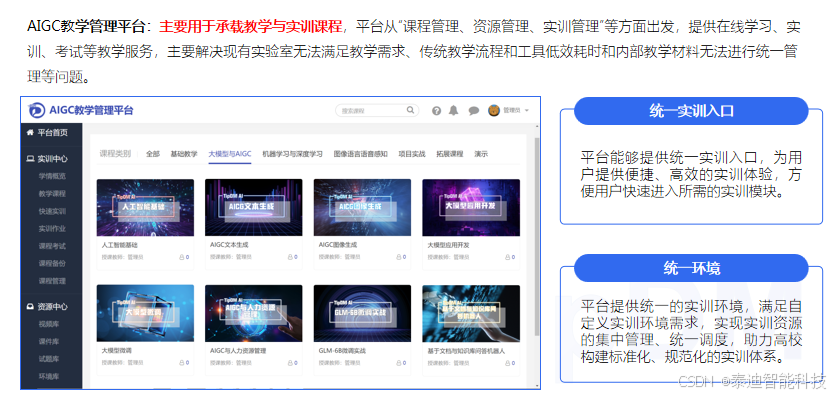This screenshot has width=838, height=397.
Task: Click the 大模型微调 course title text
Action: click(x=117, y=351)
